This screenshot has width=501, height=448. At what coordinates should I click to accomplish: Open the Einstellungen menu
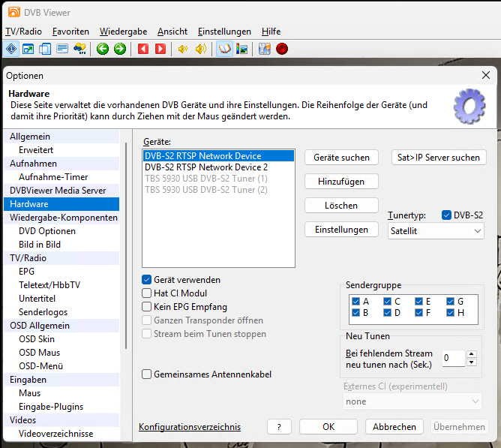(x=224, y=32)
